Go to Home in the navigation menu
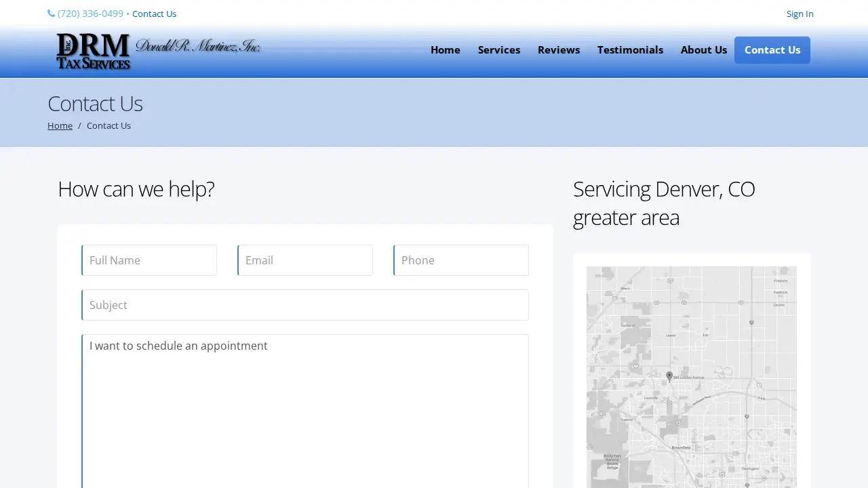This screenshot has width=868, height=488. coord(446,50)
